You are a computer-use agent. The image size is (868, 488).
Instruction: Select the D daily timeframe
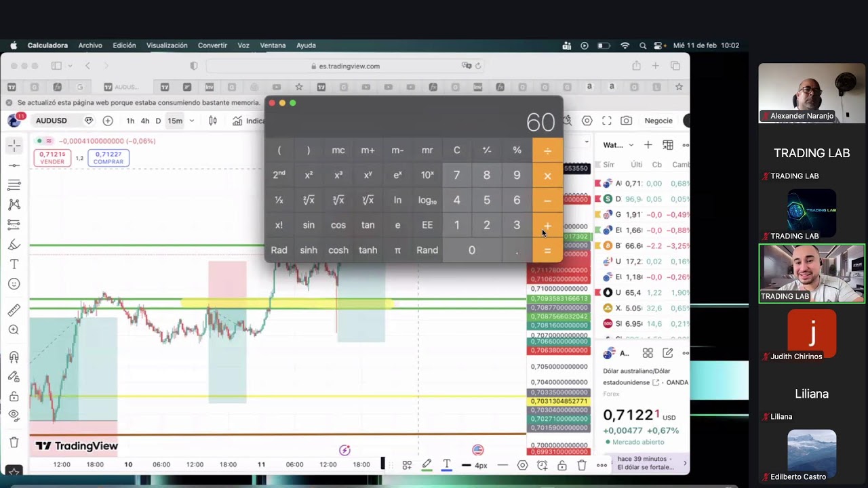(x=159, y=121)
